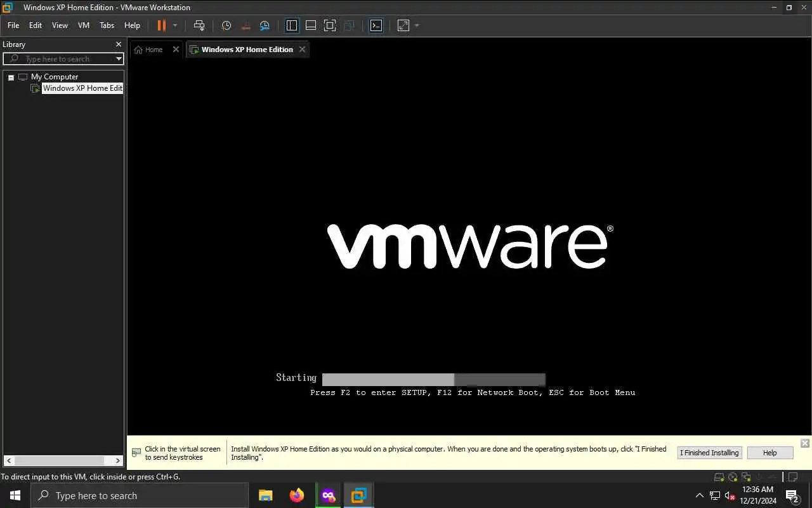Open the Library search filter dropdown arrow
The width and height of the screenshot is (812, 508).
[119, 59]
